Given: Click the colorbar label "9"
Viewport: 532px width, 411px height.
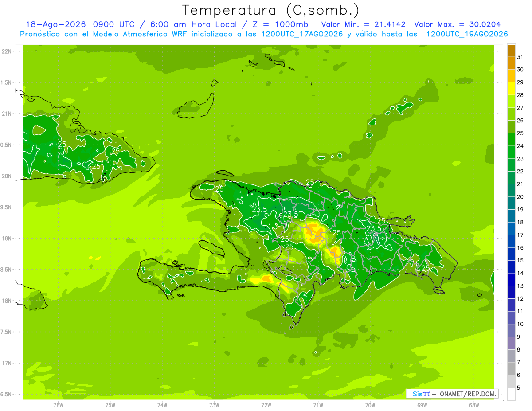Looking at the screenshot, I should pyautogui.click(x=519, y=337).
